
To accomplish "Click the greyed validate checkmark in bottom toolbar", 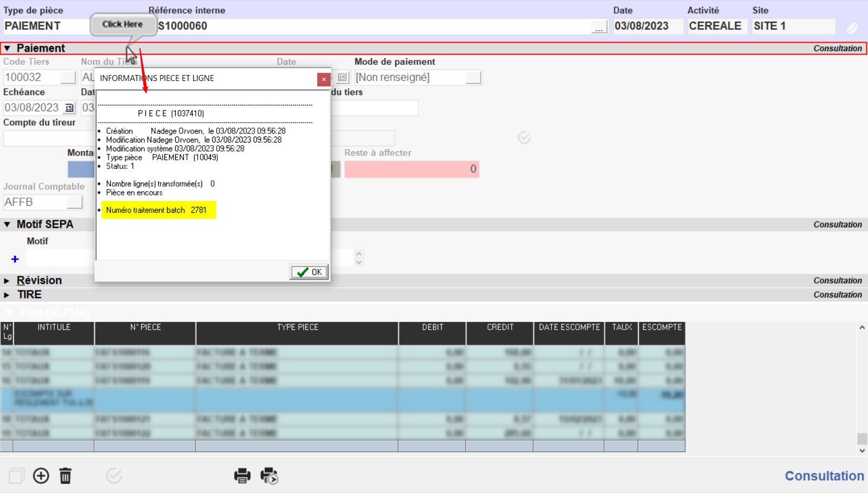I will (114, 476).
